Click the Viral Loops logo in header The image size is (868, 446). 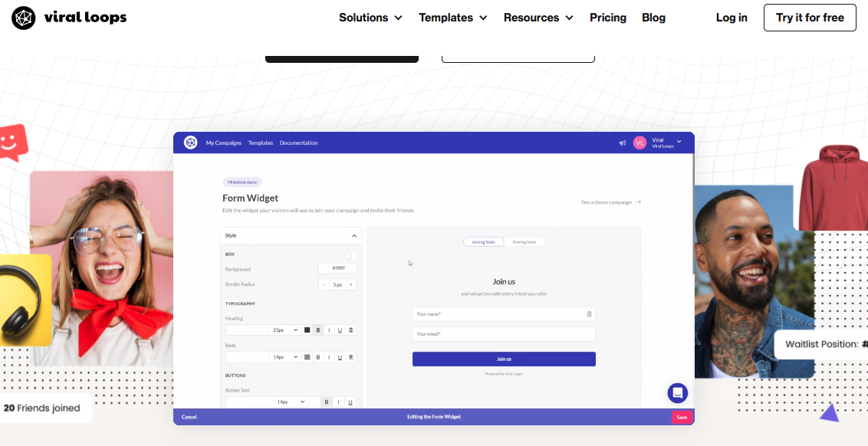pyautogui.click(x=69, y=18)
